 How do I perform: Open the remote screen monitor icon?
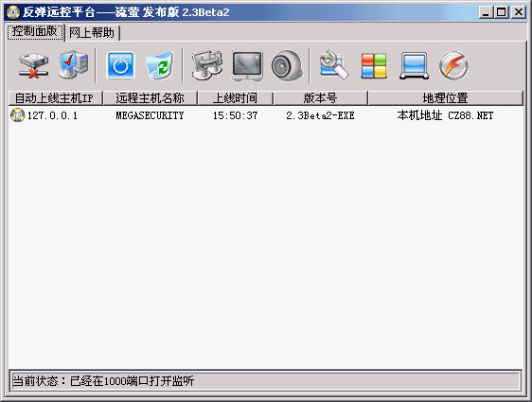(x=247, y=65)
